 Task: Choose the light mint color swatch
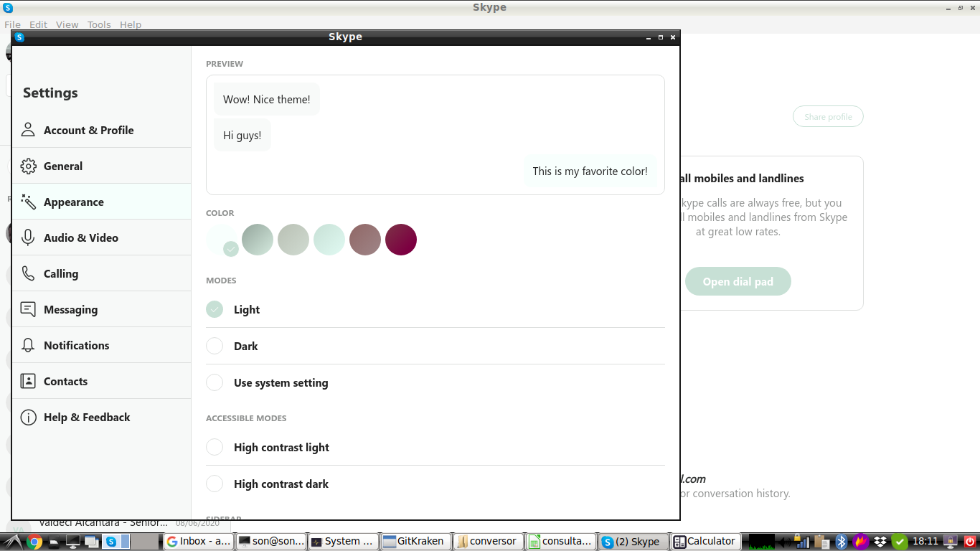coord(329,240)
